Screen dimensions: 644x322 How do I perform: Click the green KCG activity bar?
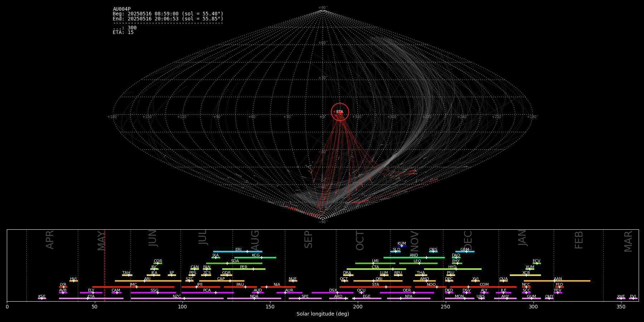[x=255, y=257]
